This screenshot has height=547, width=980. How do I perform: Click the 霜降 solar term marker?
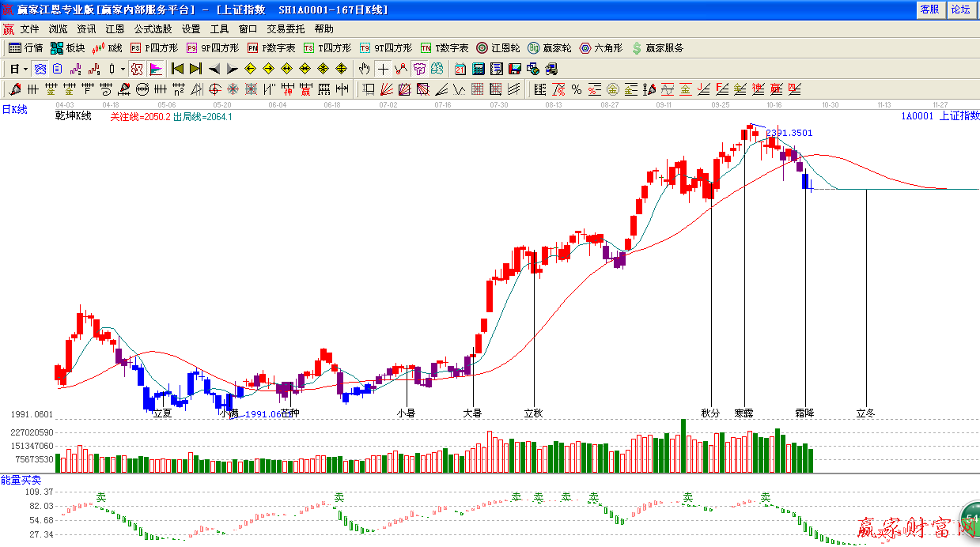coord(804,413)
